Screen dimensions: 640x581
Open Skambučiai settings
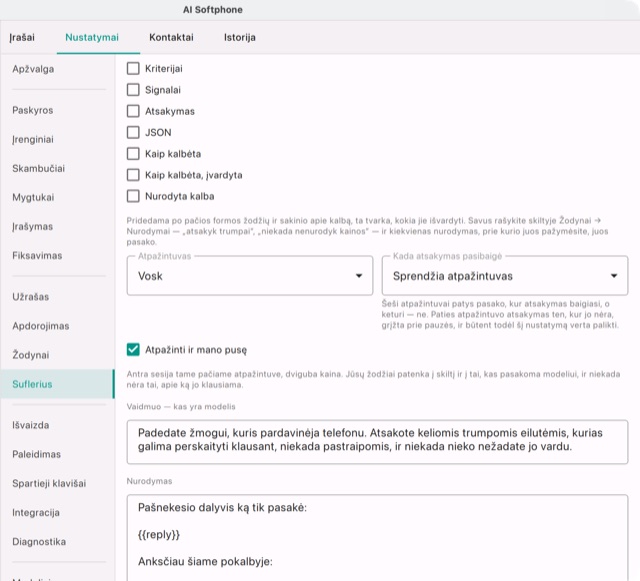(57, 168)
